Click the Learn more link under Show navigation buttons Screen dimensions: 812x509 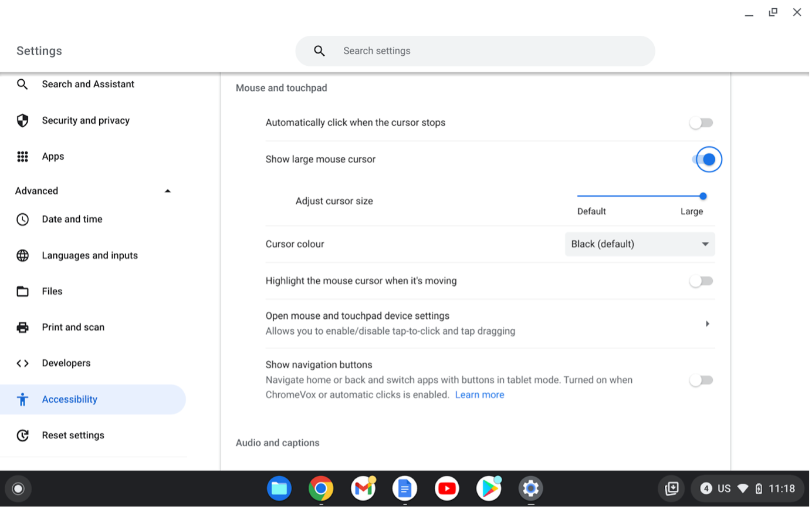pos(479,395)
